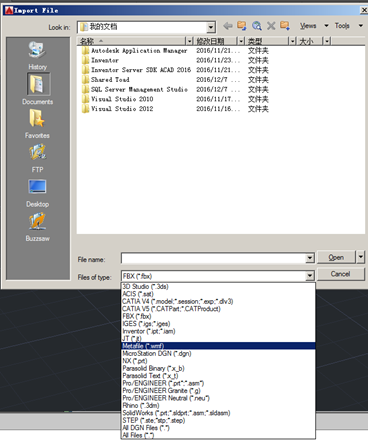This screenshot has width=368, height=441.
Task: Expand the Look in dropdown
Action: [x=211, y=27]
